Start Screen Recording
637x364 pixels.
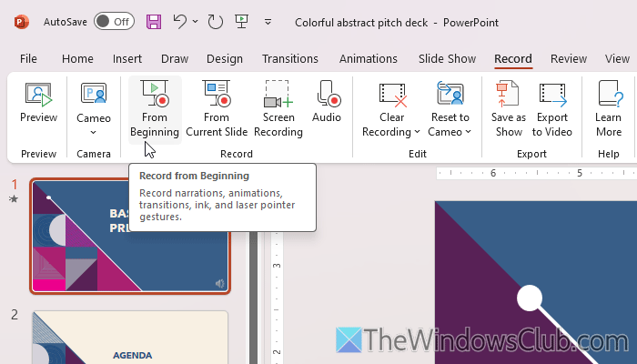278,108
